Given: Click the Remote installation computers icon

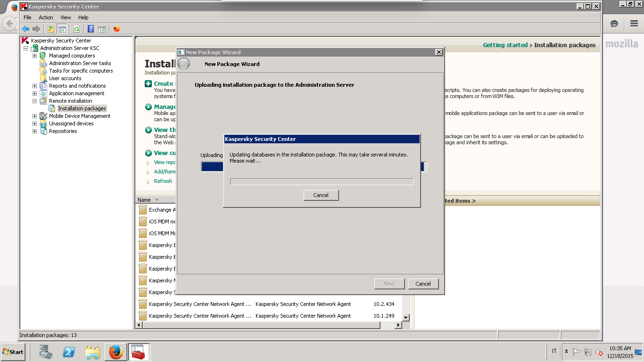Looking at the screenshot, I should [43, 101].
